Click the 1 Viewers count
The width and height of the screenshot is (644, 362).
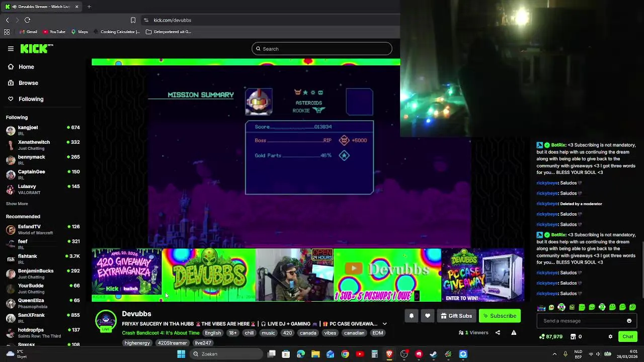click(473, 332)
